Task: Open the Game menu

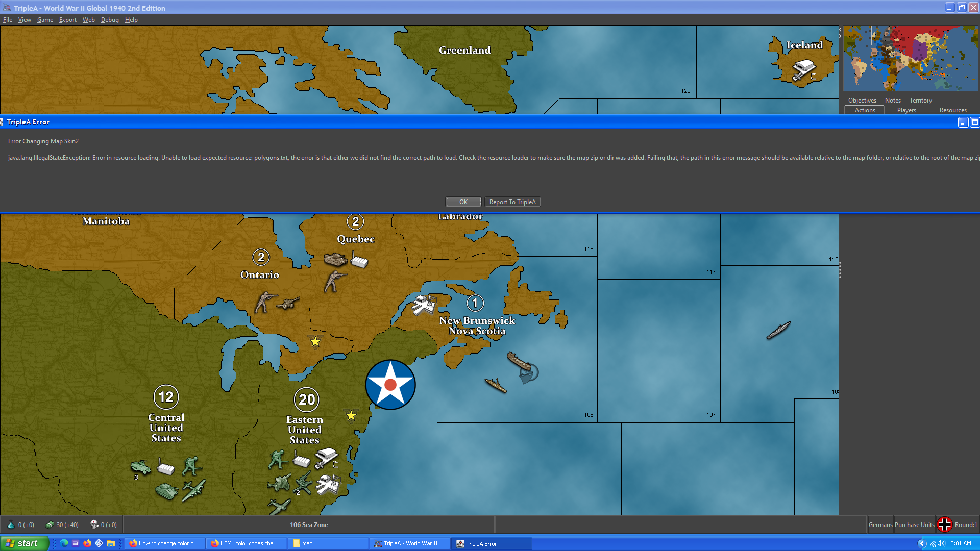Action: point(45,20)
